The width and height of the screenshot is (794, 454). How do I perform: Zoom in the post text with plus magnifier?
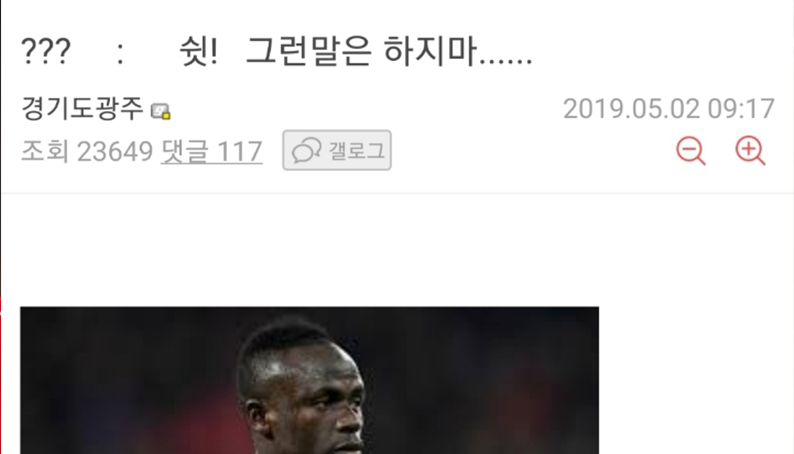tap(750, 150)
